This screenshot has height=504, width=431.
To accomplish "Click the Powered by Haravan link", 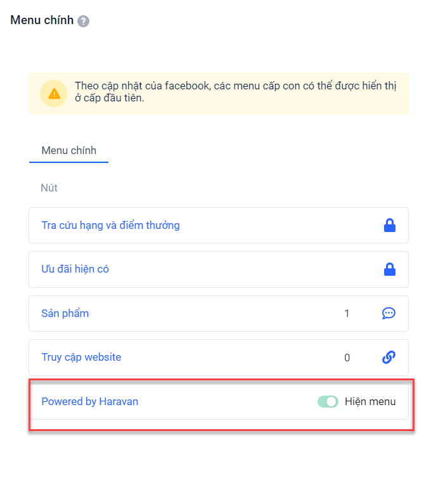I will coord(89,401).
